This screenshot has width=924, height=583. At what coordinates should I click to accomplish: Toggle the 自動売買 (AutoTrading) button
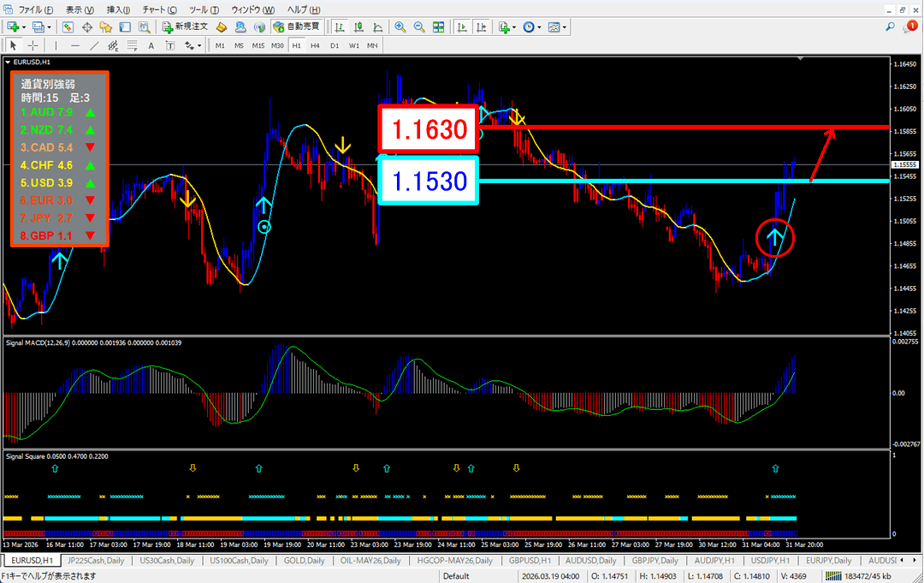click(x=296, y=27)
